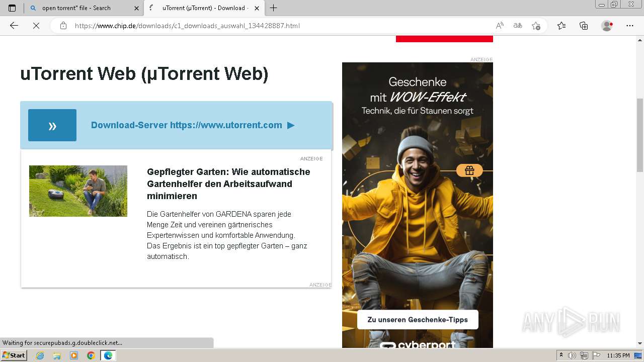Go back to the previous page

14,26
